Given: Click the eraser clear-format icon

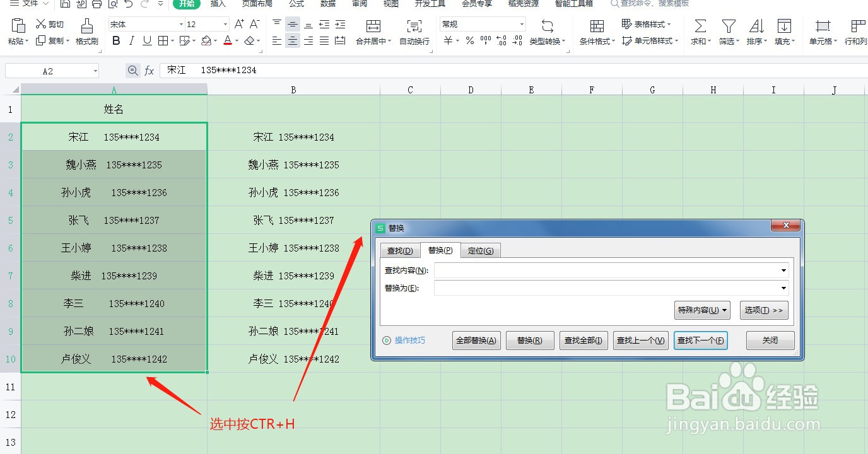Looking at the screenshot, I should [x=249, y=40].
